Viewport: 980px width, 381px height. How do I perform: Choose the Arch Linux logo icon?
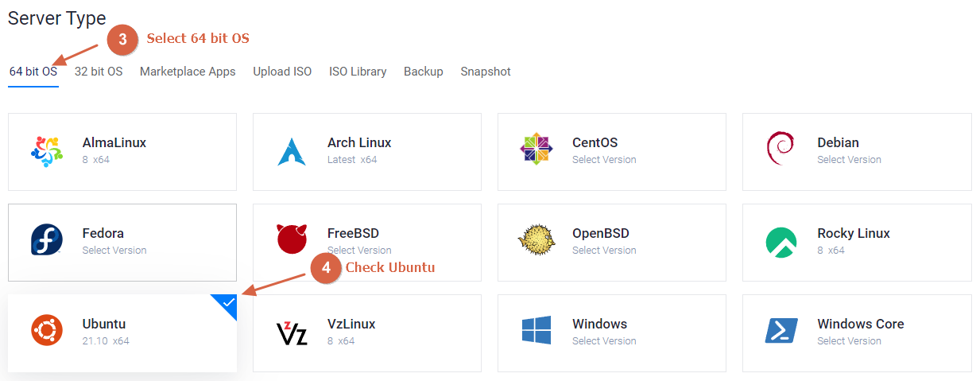pyautogui.click(x=292, y=151)
